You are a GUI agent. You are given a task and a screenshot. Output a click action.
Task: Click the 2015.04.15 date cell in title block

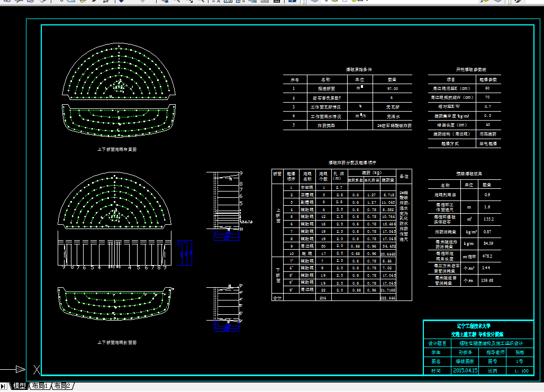tap(465, 370)
